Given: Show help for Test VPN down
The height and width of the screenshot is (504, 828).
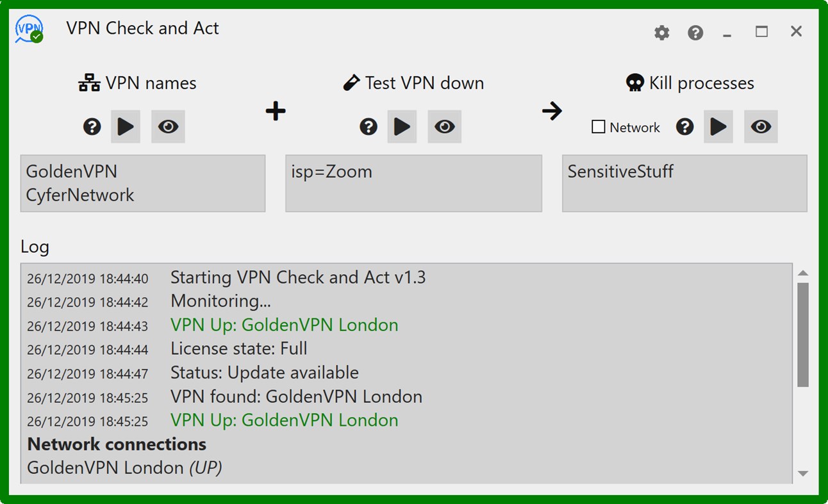Looking at the screenshot, I should [368, 127].
